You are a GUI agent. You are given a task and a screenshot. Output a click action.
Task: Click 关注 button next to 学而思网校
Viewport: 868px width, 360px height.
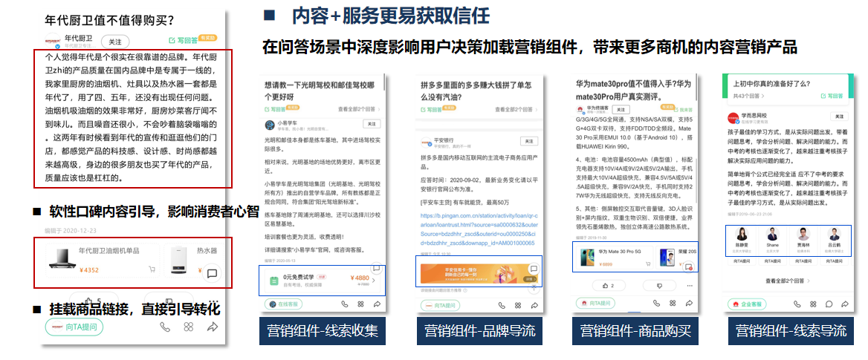point(839,117)
